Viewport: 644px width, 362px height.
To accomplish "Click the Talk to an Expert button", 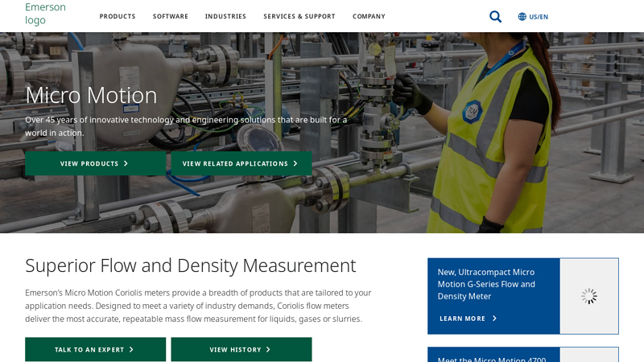I will coord(95,349).
